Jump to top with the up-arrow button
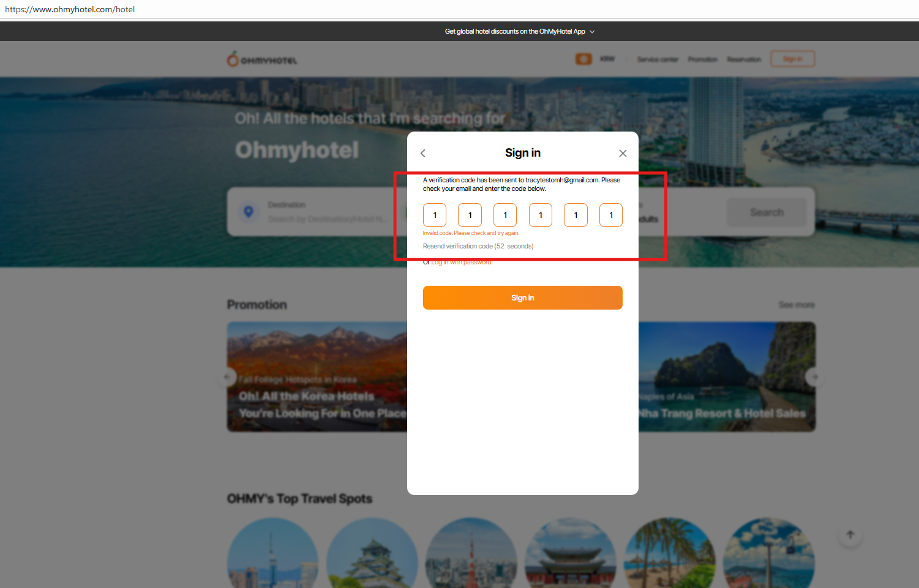Image resolution: width=919 pixels, height=588 pixels. coord(850,535)
